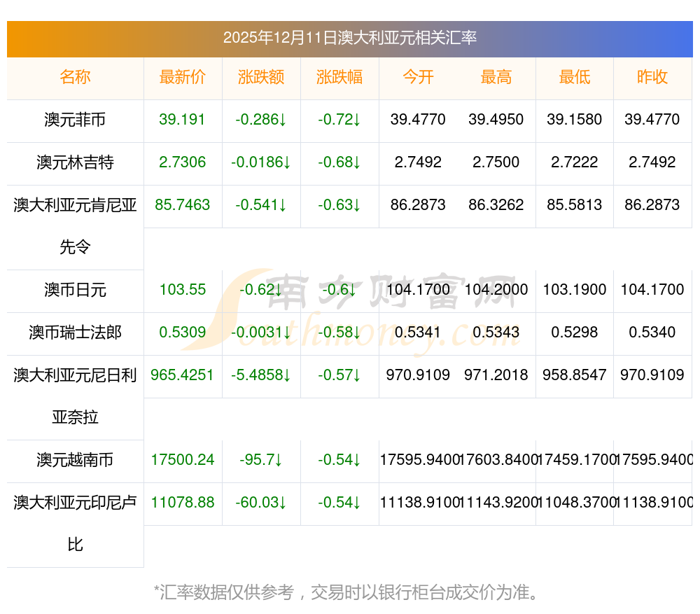Select the 涨跌幅 column header
700x614 pixels.
(x=339, y=77)
